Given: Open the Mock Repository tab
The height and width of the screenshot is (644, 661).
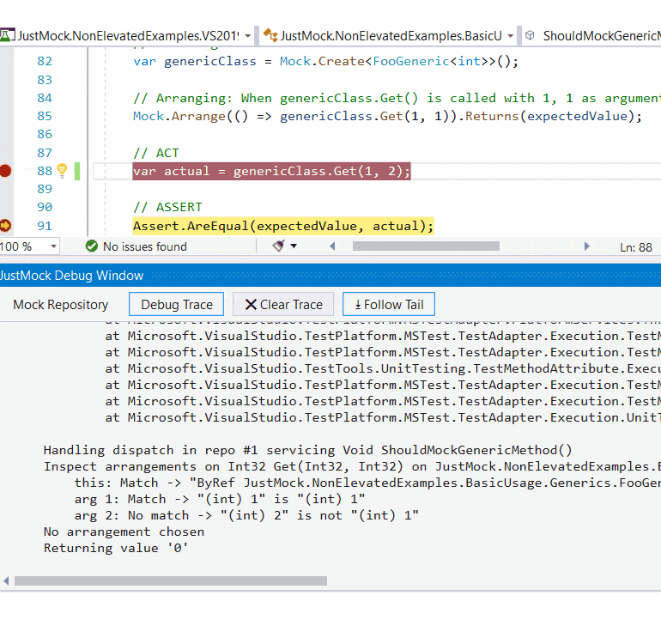Looking at the screenshot, I should [61, 305].
